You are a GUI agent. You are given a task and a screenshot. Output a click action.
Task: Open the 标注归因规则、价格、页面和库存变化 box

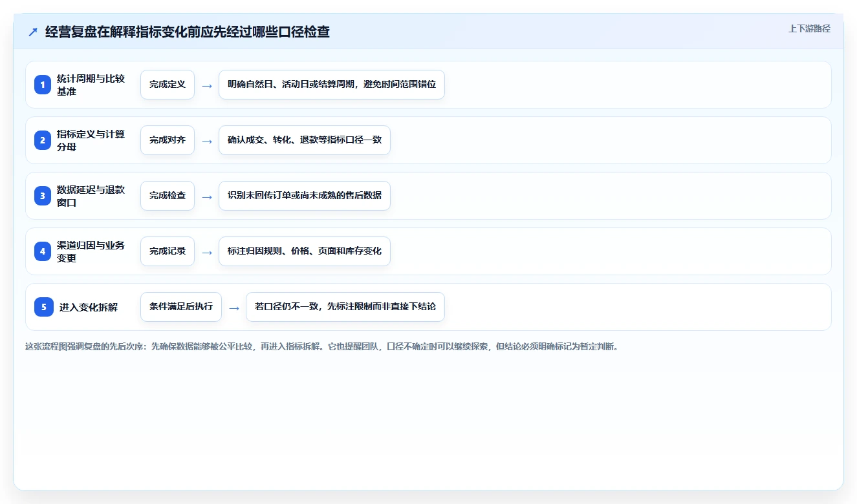click(x=305, y=251)
